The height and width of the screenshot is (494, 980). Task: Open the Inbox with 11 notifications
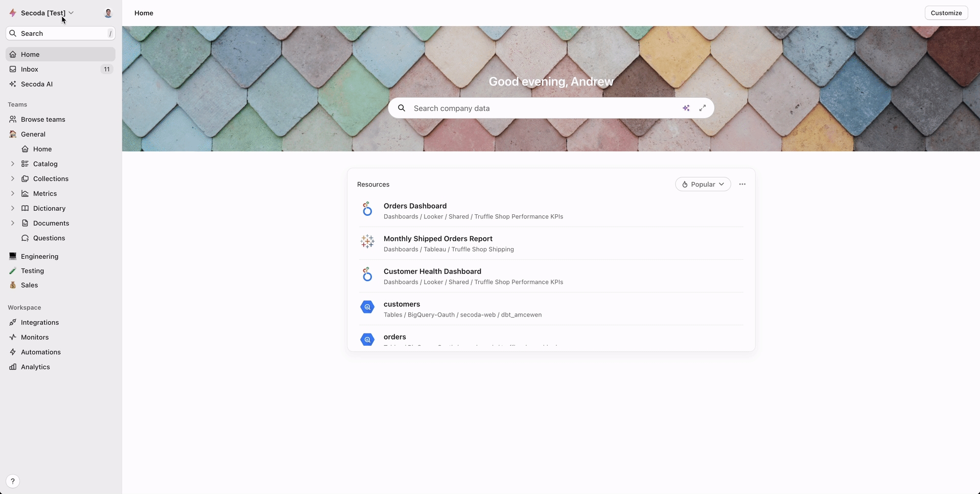point(30,69)
